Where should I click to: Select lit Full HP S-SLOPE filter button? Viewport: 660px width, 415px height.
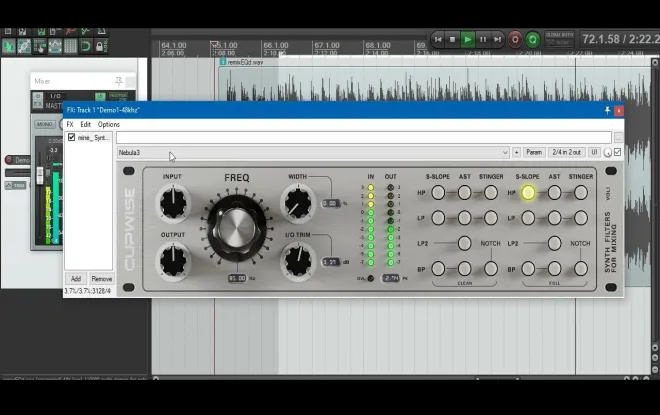tap(528, 193)
